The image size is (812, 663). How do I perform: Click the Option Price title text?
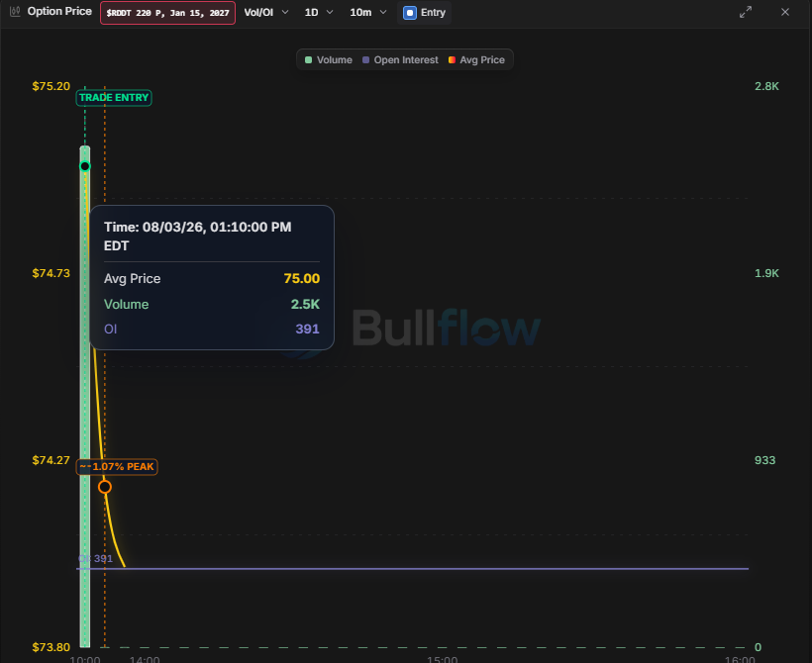pyautogui.click(x=59, y=12)
